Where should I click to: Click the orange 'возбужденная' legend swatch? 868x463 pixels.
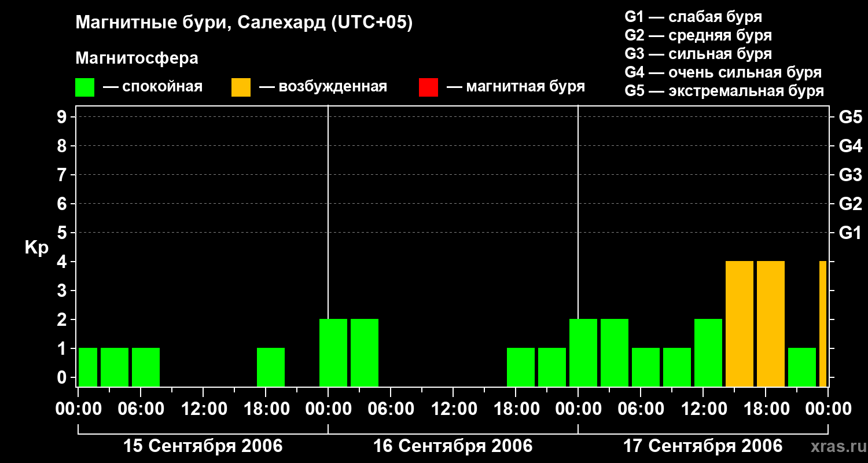point(241,87)
